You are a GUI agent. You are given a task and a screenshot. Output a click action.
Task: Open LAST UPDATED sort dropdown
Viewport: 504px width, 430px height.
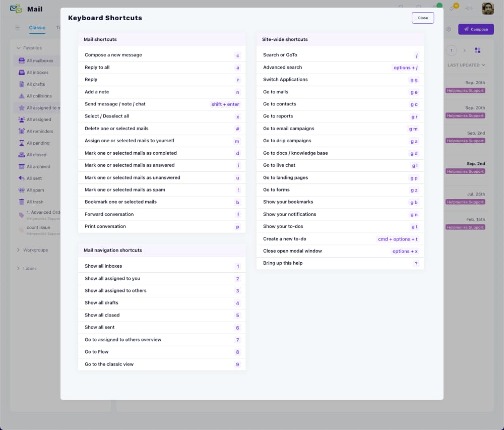(466, 65)
